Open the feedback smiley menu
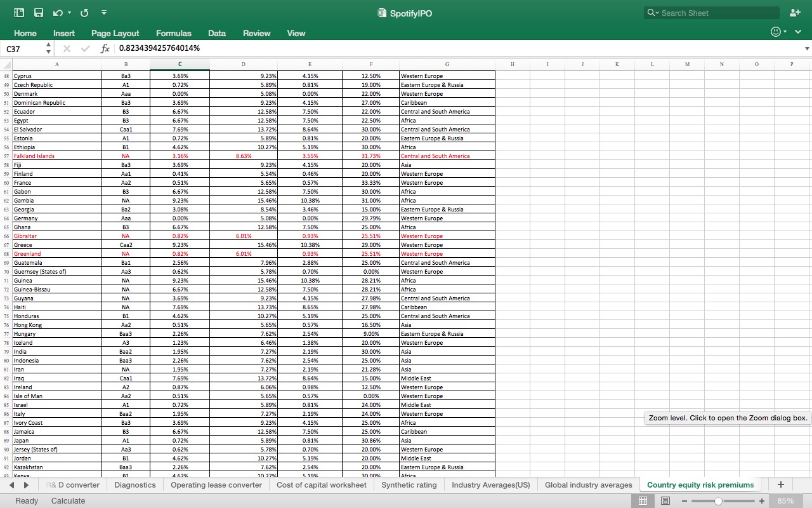 (x=775, y=31)
